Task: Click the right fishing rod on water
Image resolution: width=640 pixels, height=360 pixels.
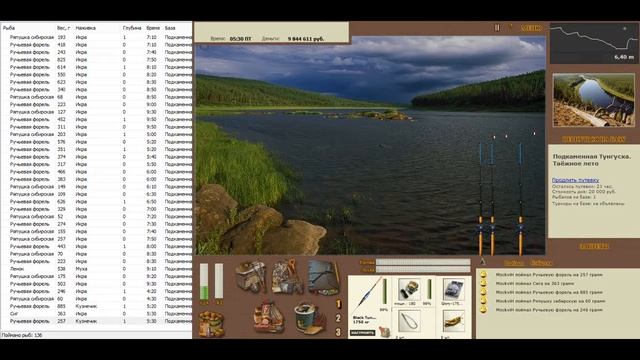Action: pos(520,198)
